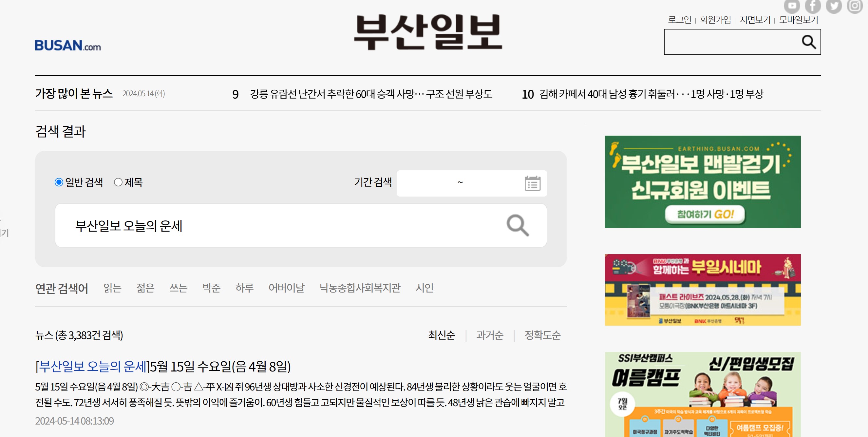
Task: Open the Facebook social icon
Action: click(x=813, y=5)
